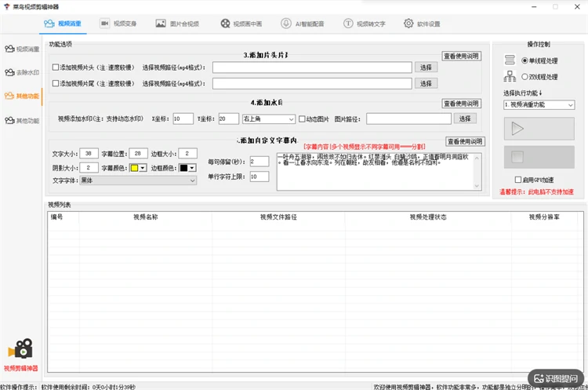Click the large play start-processing button
The image size is (588, 390).
point(539,129)
